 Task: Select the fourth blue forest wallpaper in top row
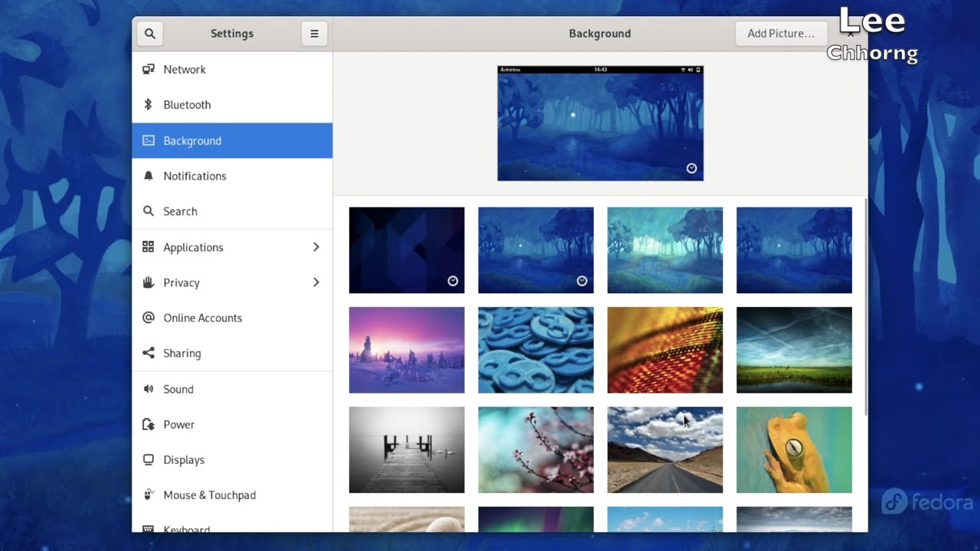click(794, 250)
